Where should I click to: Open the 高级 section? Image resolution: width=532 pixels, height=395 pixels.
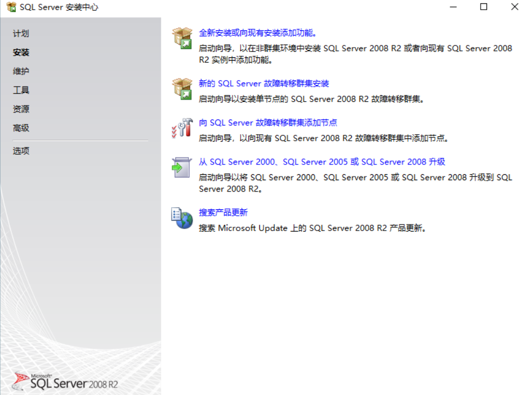(21, 128)
